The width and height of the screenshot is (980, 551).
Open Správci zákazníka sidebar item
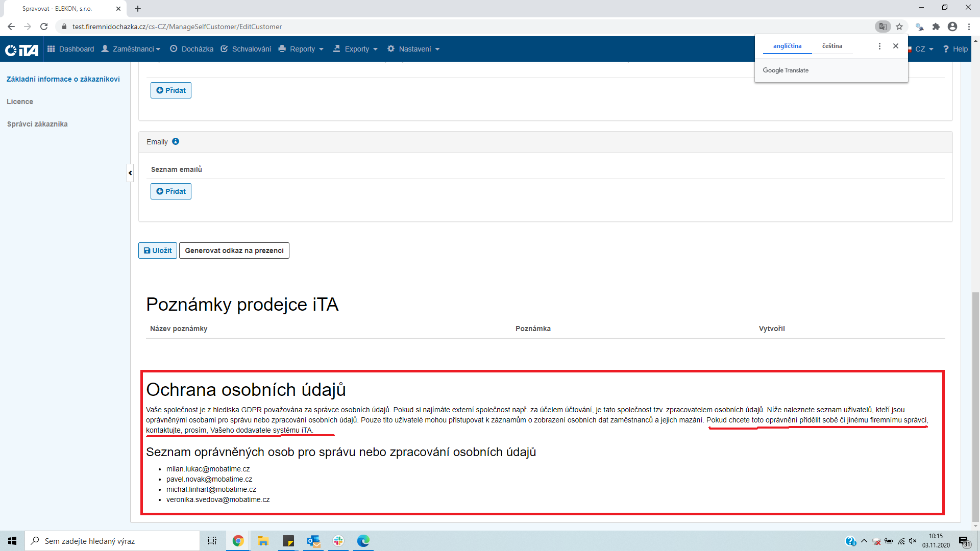pyautogui.click(x=37, y=124)
